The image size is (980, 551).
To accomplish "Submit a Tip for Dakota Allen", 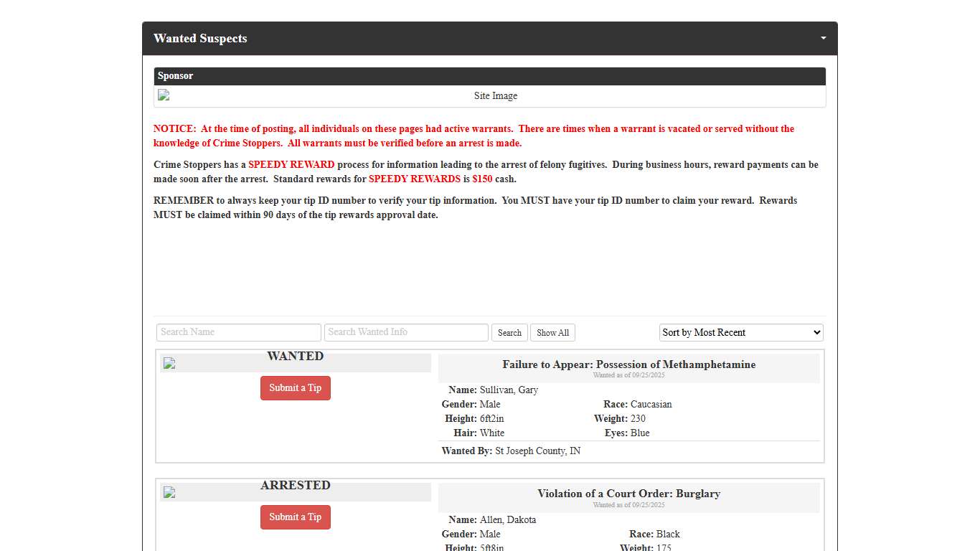I will 295,517.
